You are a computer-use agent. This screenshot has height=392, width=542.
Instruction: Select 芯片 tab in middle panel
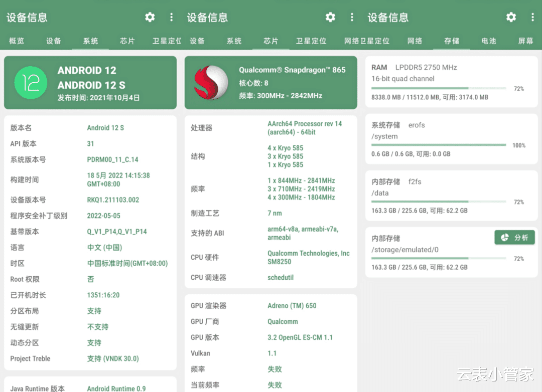[270, 41]
